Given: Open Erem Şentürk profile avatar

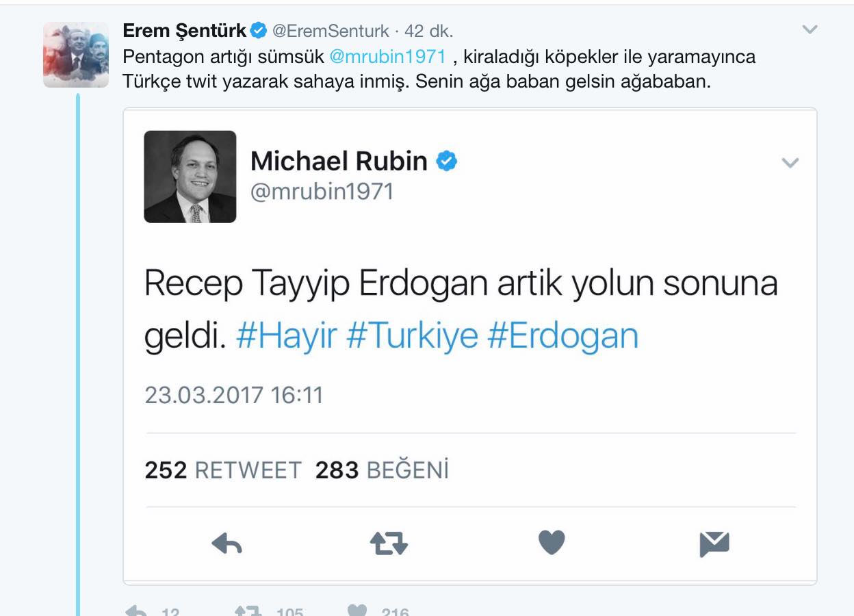Looking at the screenshot, I should (x=76, y=55).
